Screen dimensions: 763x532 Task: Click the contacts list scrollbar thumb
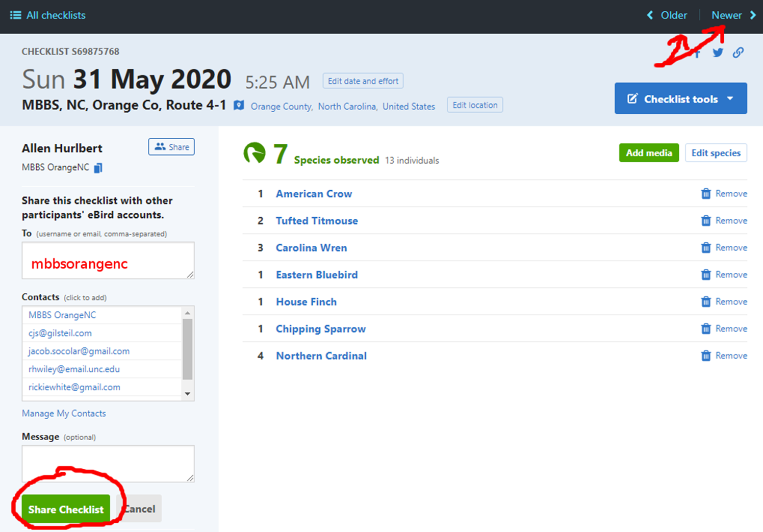[x=188, y=349]
